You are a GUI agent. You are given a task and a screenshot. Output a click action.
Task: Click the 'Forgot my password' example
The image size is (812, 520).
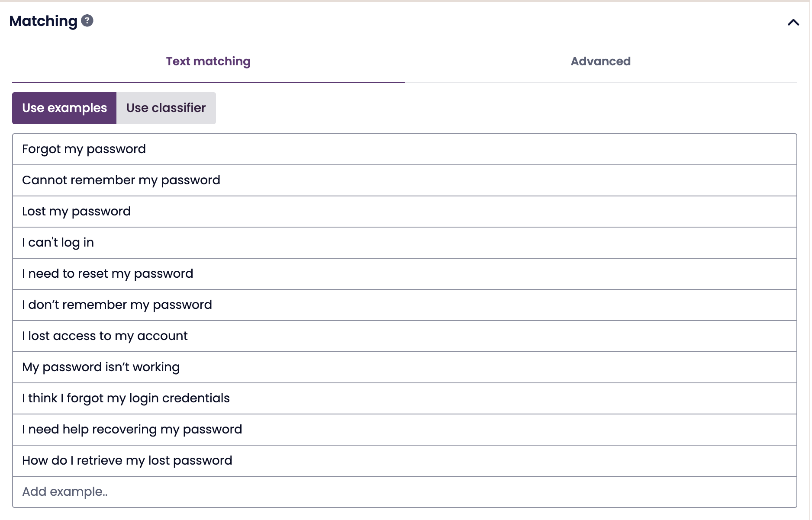84,149
